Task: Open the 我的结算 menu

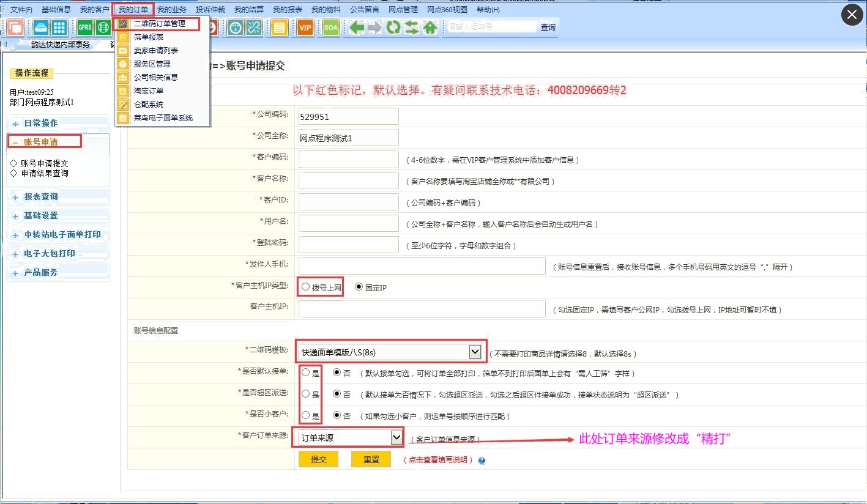Action: [x=248, y=10]
